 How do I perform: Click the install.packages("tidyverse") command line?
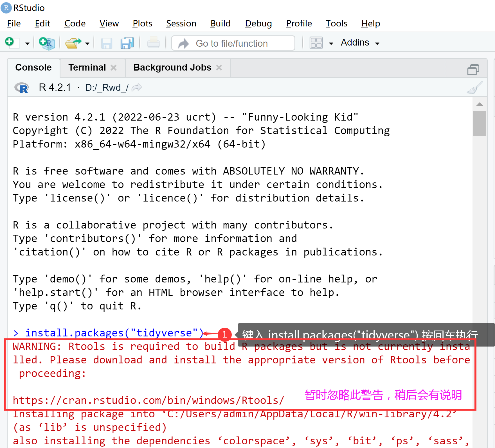pos(108,333)
